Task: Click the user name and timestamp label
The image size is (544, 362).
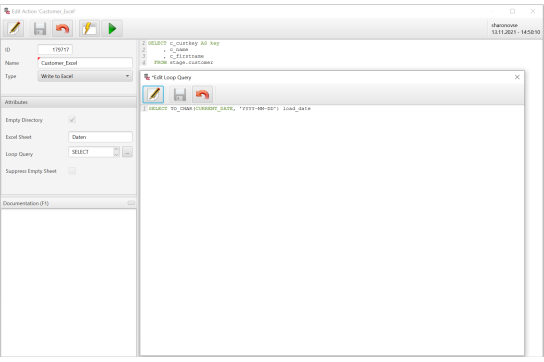Action: pos(515,28)
